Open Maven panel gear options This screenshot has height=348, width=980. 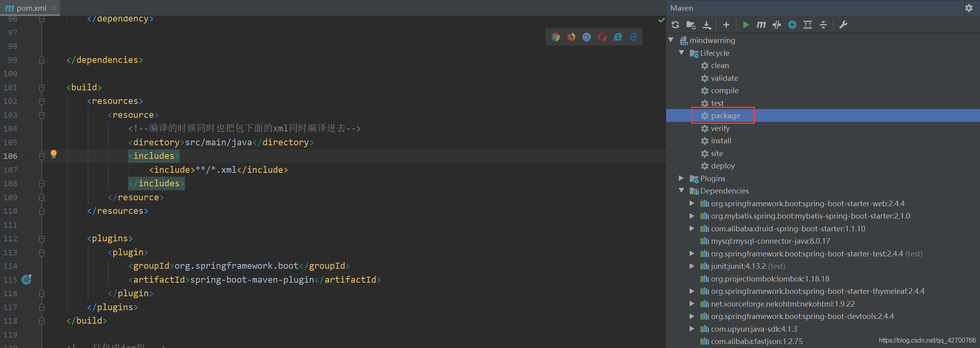pos(969,8)
